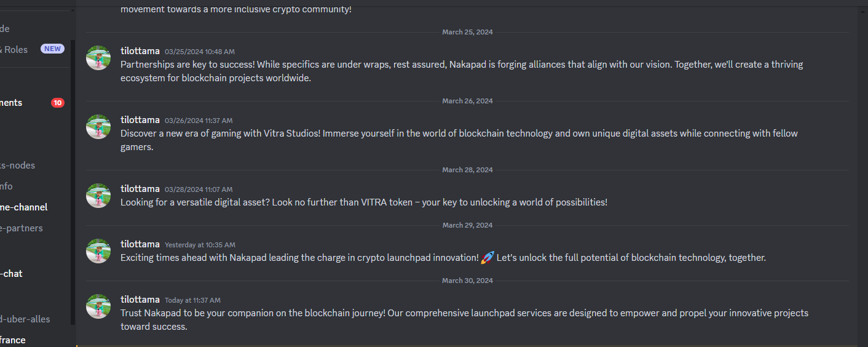Click username tilottama on the 03/26/2024 message
This screenshot has height=347, width=868.
[140, 119]
